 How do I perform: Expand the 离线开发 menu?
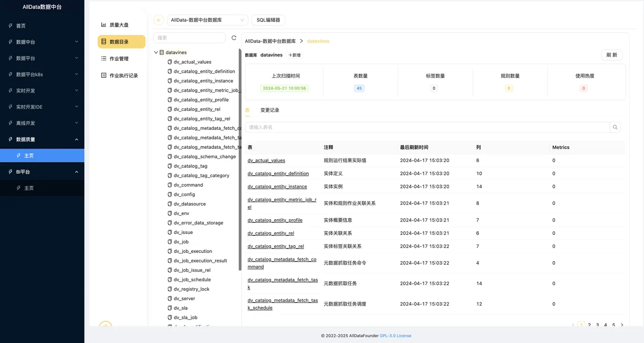click(x=42, y=123)
